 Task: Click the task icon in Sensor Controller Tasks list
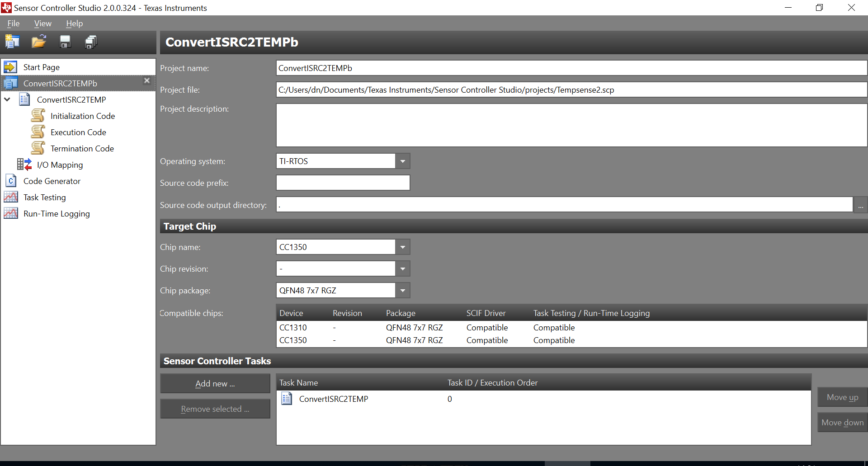coord(287,399)
